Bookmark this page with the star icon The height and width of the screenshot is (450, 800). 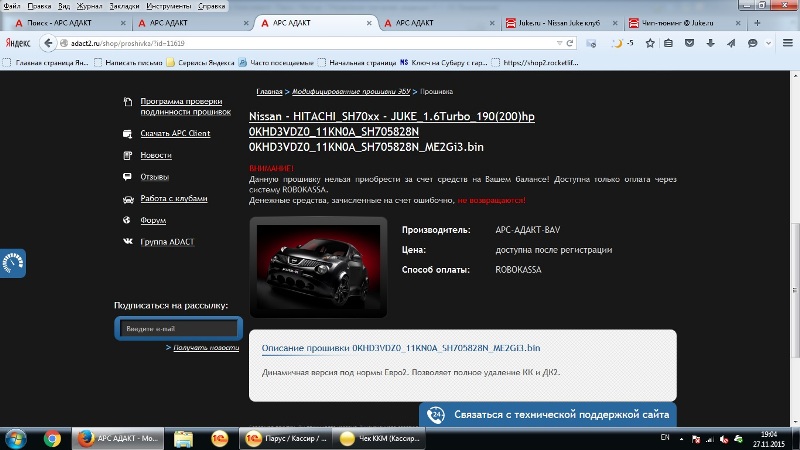pyautogui.click(x=649, y=43)
